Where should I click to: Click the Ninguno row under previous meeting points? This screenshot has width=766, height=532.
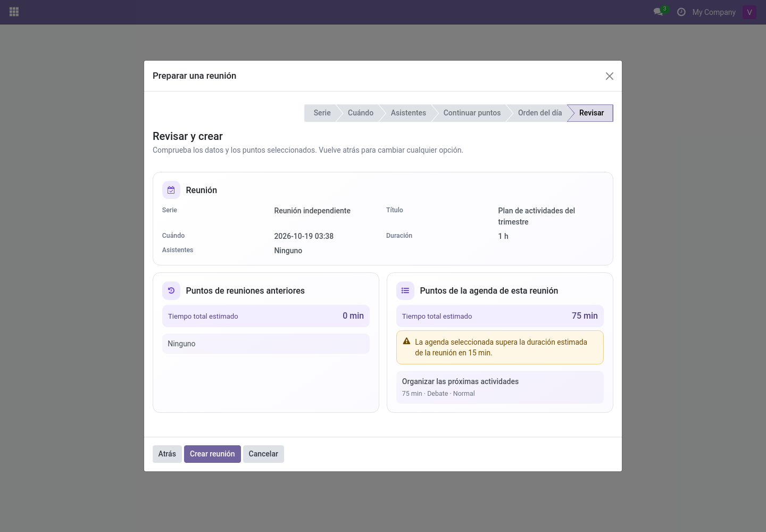click(x=266, y=344)
